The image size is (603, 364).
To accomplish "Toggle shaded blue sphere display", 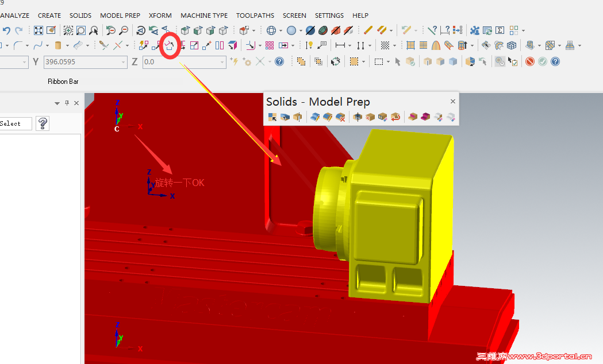I will pos(291,30).
